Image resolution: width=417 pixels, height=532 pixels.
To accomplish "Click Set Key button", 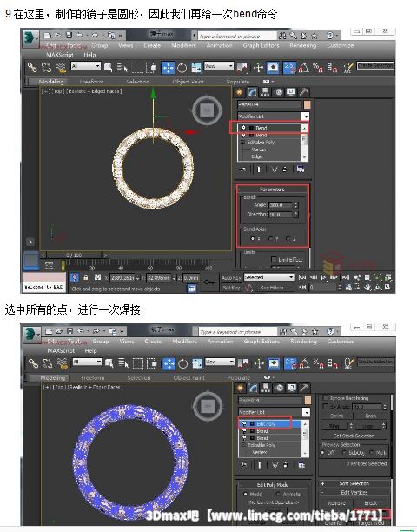I will (x=231, y=288).
